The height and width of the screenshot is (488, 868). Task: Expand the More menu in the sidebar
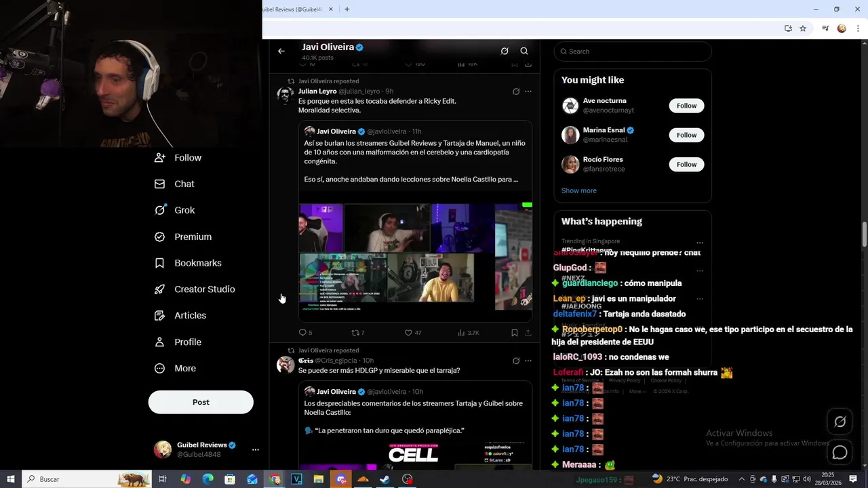tap(175, 369)
